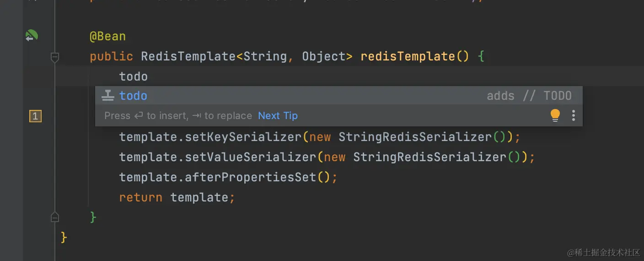Click the Object type parameter
The width and height of the screenshot is (644, 261).
coord(323,57)
